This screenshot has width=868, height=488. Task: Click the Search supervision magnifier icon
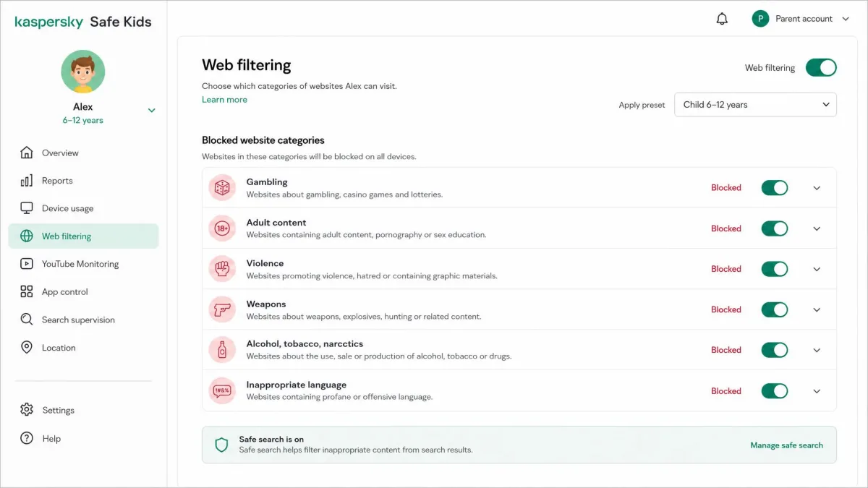27,320
